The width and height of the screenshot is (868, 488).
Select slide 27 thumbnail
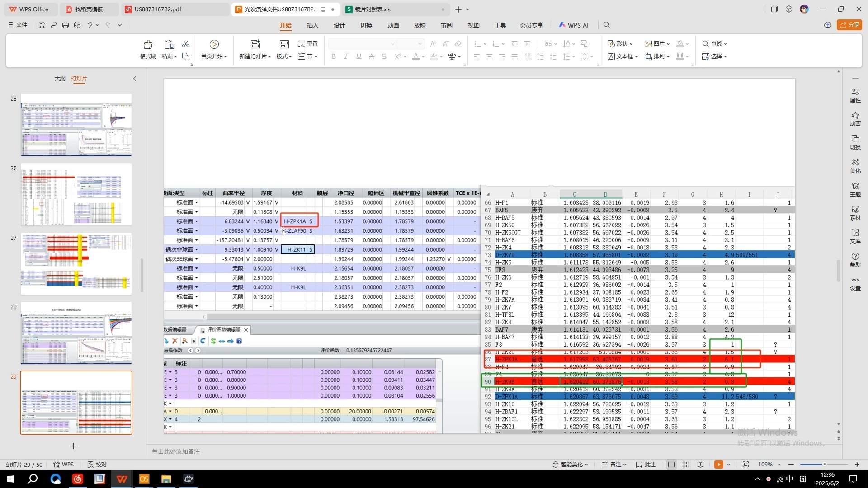pos(76,264)
